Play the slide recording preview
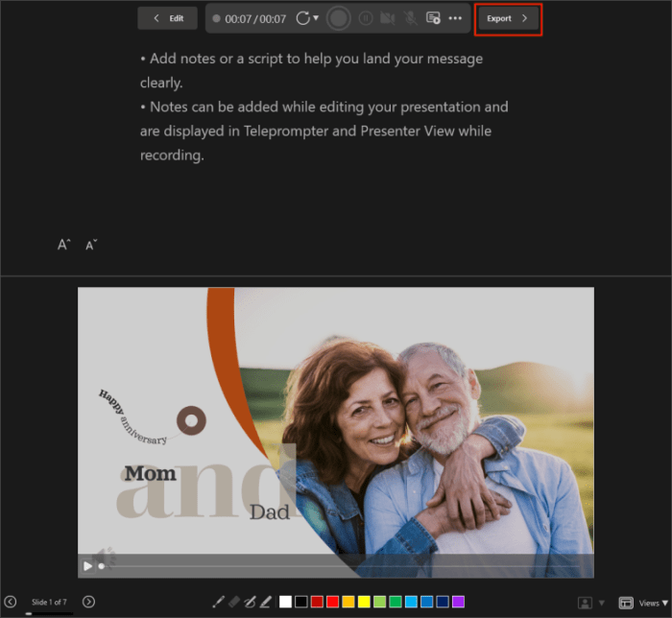 88,566
